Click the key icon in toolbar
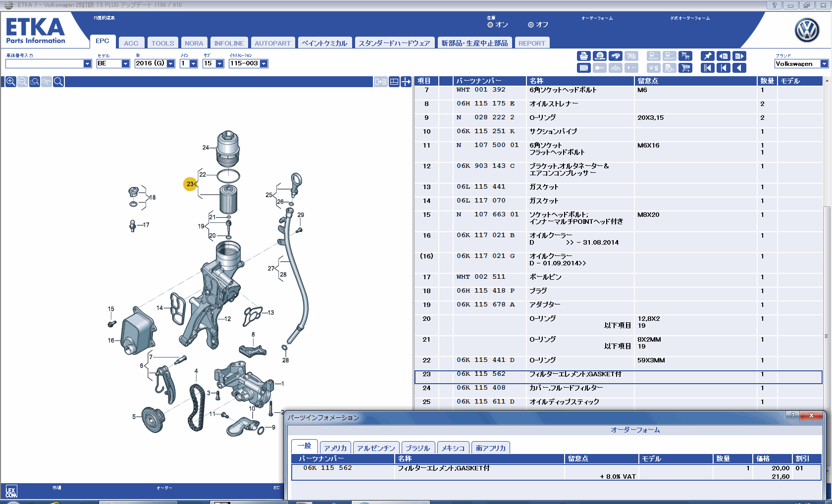Viewport: 832px width, 504px height. (600, 68)
